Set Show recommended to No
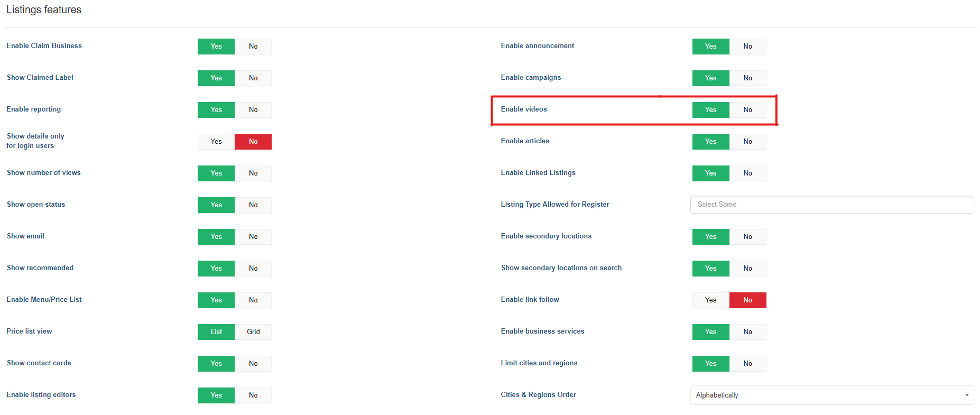The width and height of the screenshot is (980, 415). click(253, 269)
